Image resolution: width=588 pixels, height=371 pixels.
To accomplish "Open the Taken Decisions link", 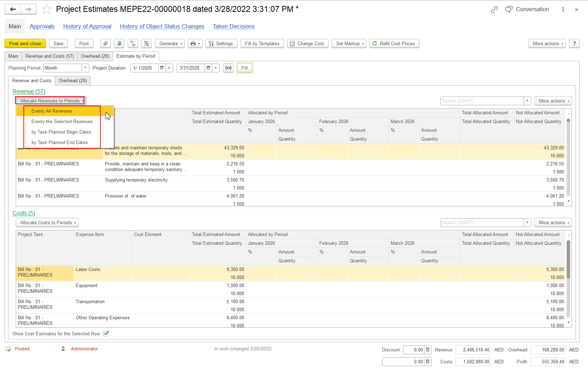I will pos(234,26).
